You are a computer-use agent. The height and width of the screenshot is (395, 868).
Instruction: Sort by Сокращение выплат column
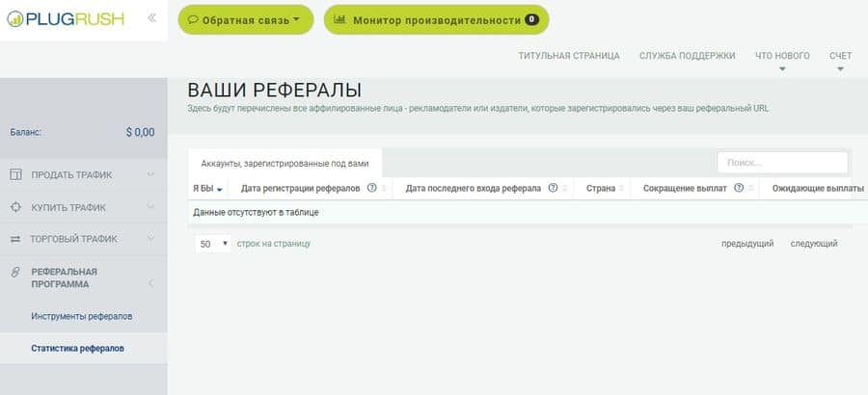tap(685, 189)
